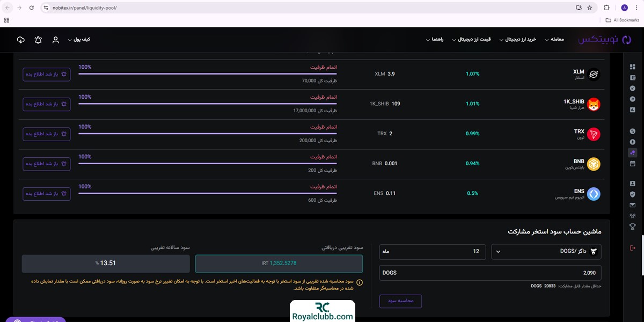Click the TRX capacity progress bar

[x=208, y=133]
